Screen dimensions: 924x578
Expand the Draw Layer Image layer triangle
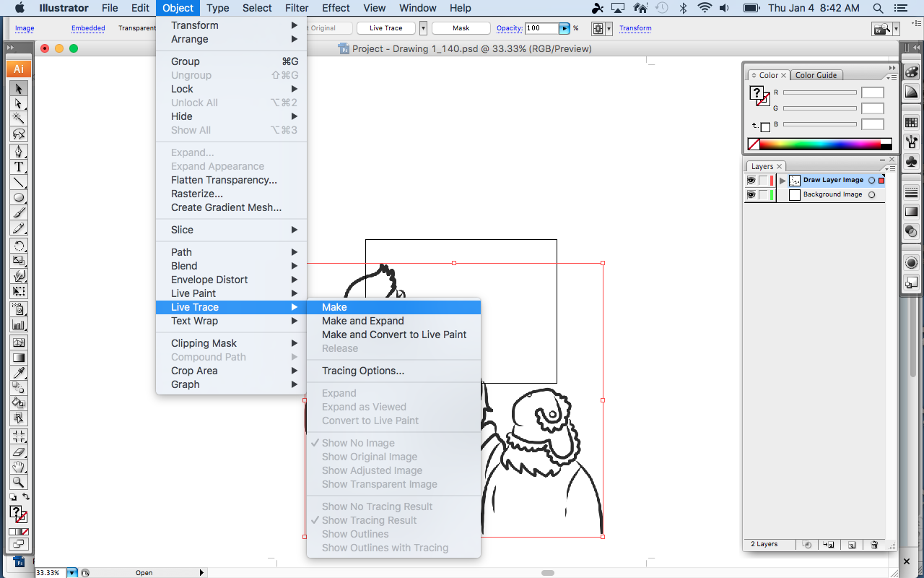pyautogui.click(x=783, y=181)
